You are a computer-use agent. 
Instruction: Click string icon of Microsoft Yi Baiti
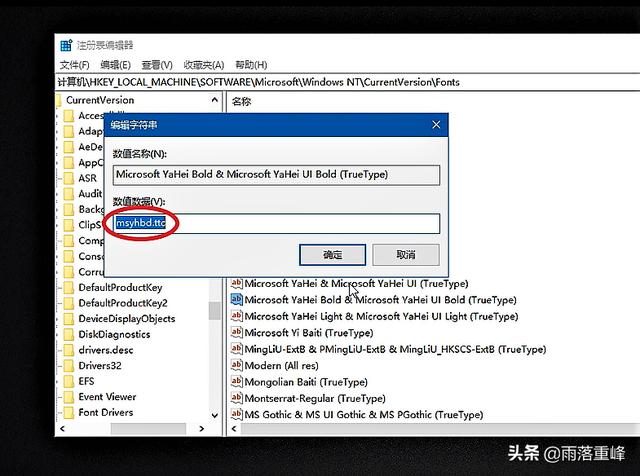point(236,332)
